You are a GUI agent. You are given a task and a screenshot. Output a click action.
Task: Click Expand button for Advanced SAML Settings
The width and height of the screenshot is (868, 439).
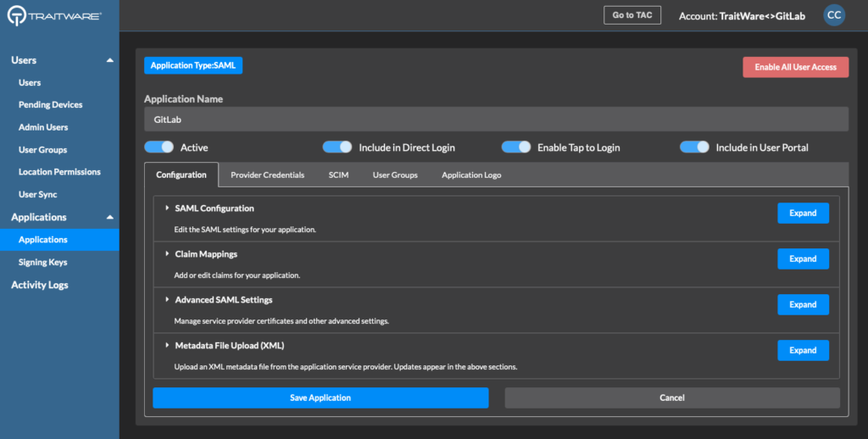coord(803,304)
